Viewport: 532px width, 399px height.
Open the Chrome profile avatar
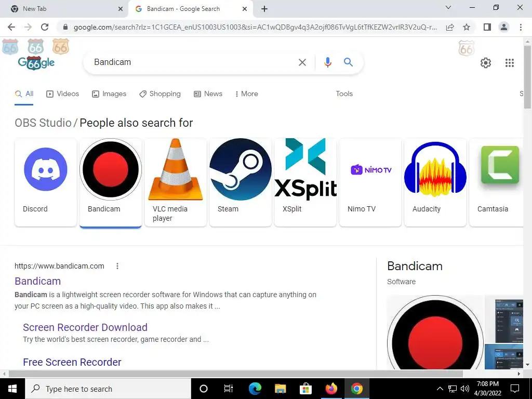(504, 27)
